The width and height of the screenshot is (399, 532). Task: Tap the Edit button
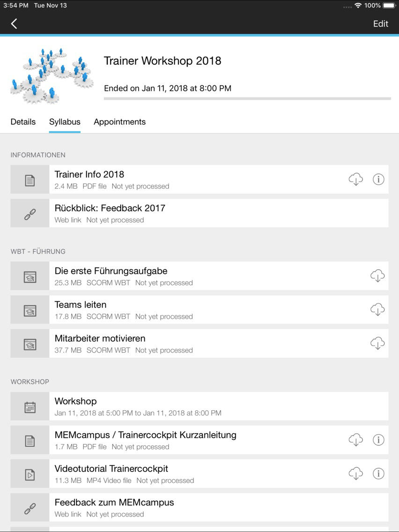click(x=380, y=24)
